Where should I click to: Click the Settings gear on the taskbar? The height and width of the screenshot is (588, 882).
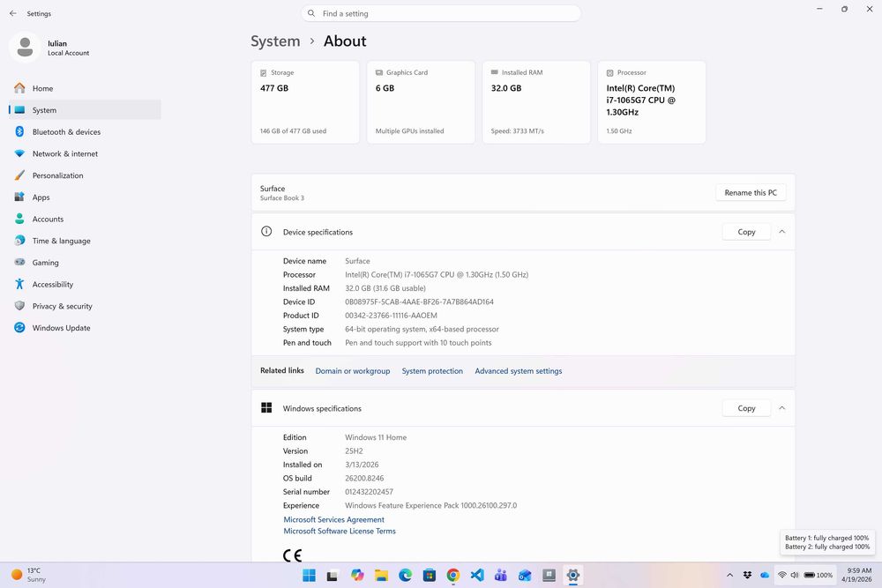tap(572, 575)
